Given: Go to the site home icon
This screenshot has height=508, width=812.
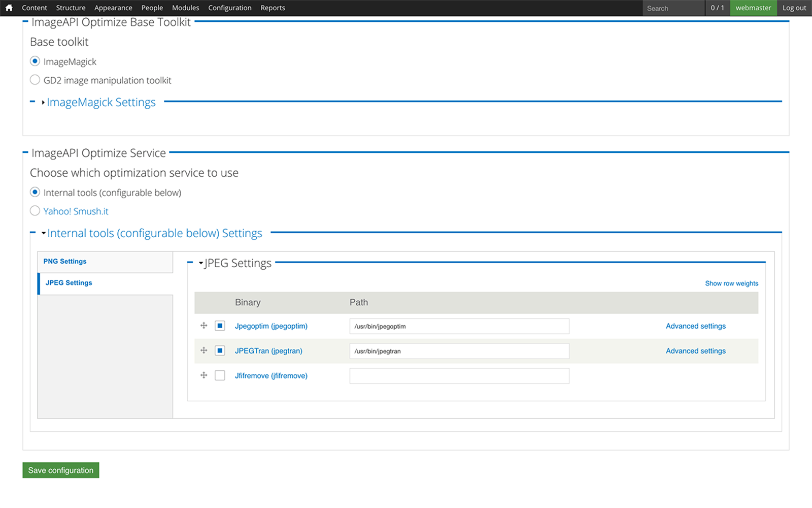Looking at the screenshot, I should [x=9, y=8].
